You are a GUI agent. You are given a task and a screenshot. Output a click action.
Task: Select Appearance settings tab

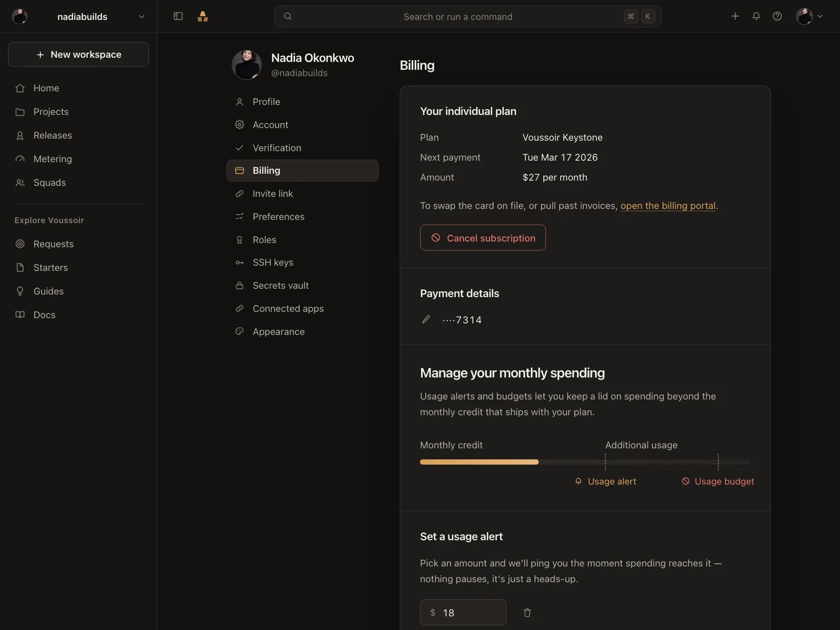[302, 332]
